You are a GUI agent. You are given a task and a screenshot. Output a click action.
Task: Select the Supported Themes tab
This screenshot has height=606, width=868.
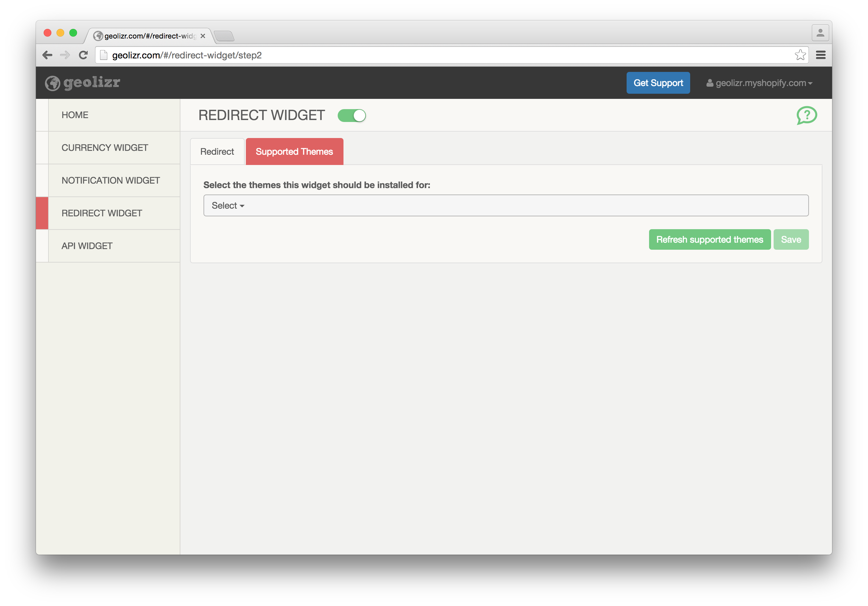[294, 151]
